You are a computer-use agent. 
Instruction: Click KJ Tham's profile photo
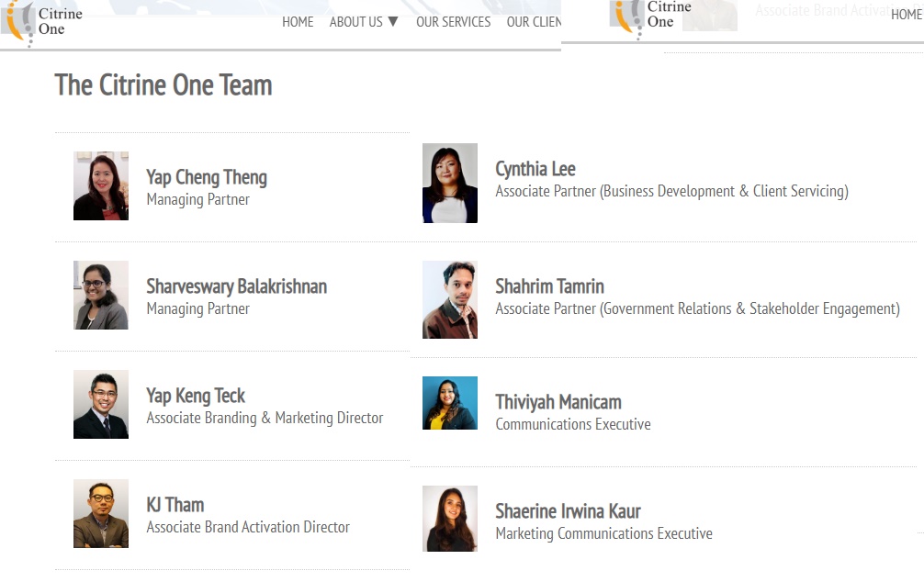click(x=101, y=514)
